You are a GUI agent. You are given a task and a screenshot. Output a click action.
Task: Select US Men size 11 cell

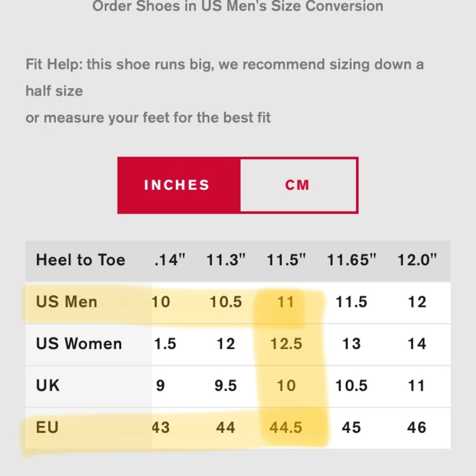click(x=286, y=302)
